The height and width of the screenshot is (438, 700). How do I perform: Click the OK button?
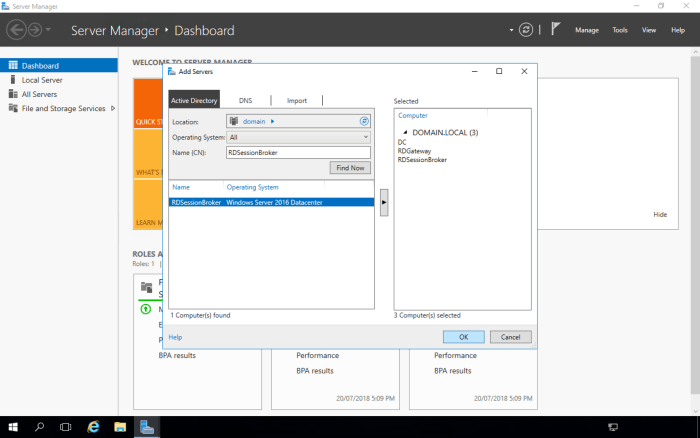click(463, 337)
